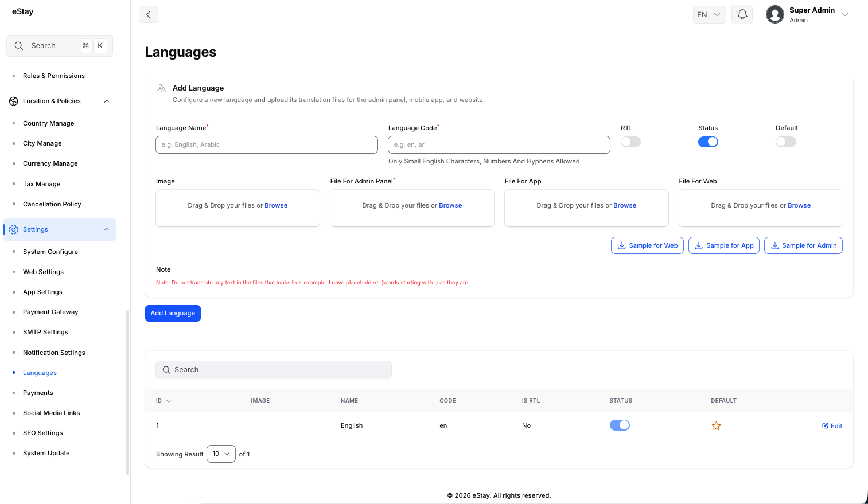Image resolution: width=868 pixels, height=504 pixels.
Task: Click the eStay logo text
Action: [23, 11]
